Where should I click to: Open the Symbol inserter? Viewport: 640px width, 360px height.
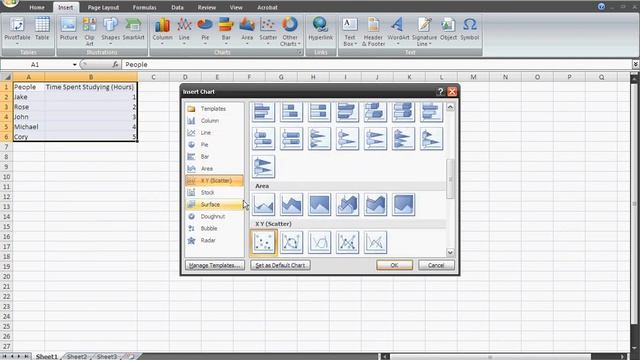coord(469,29)
